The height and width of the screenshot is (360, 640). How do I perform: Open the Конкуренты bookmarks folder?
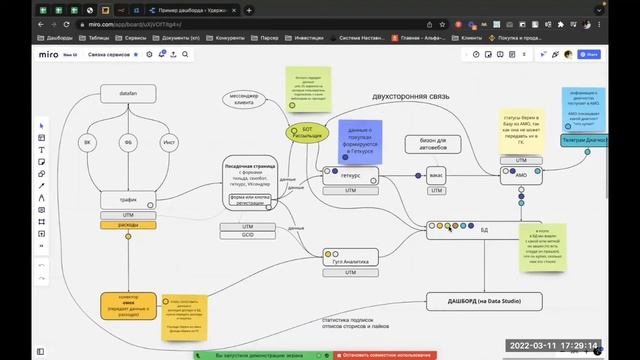click(x=226, y=38)
